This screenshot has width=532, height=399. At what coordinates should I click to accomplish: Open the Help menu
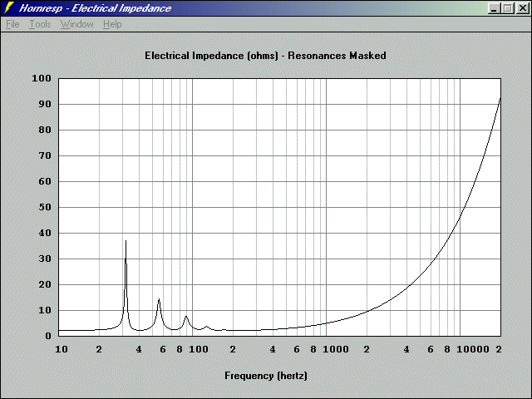pyautogui.click(x=112, y=24)
